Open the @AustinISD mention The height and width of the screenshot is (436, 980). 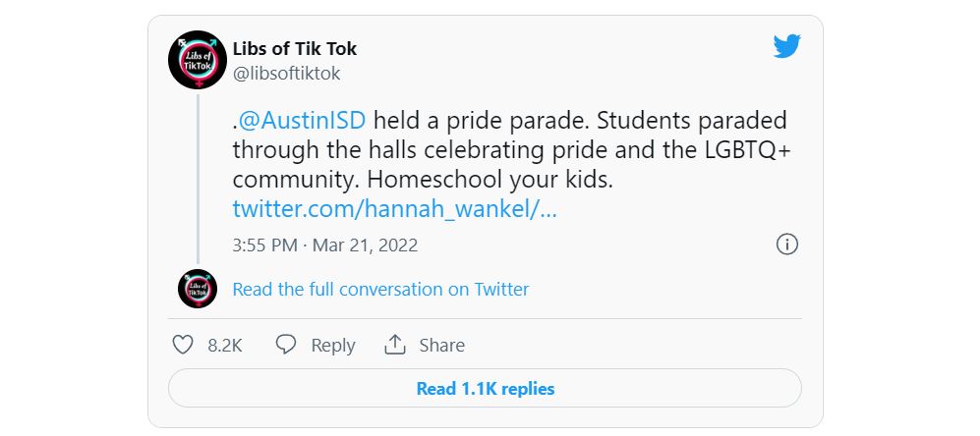[302, 122]
